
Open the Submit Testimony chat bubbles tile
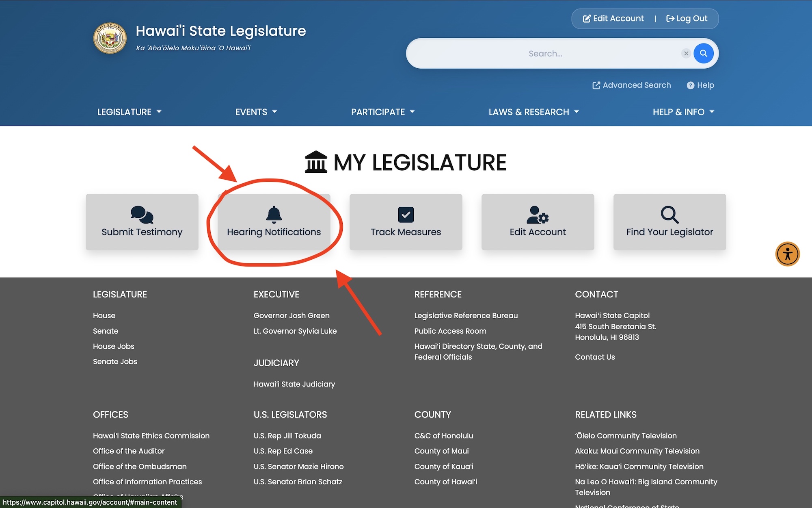[x=142, y=222]
